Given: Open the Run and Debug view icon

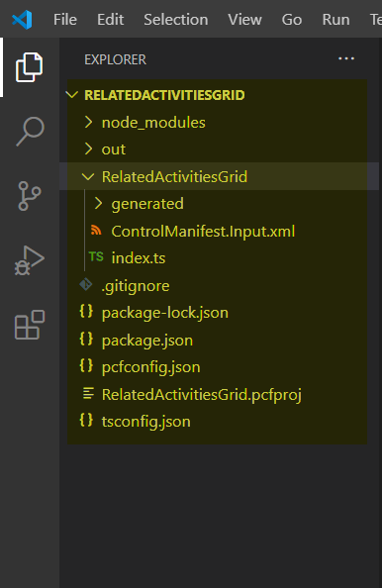Looking at the screenshot, I should pyautogui.click(x=30, y=260).
